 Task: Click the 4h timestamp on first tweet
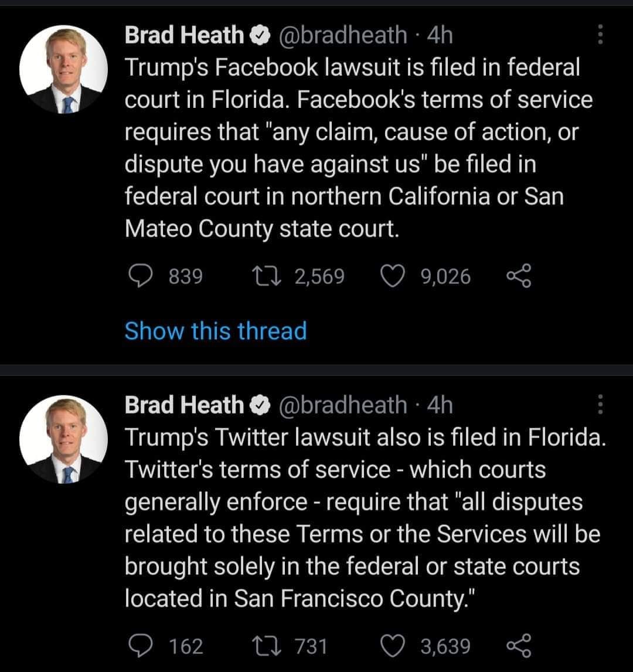pyautogui.click(x=440, y=36)
